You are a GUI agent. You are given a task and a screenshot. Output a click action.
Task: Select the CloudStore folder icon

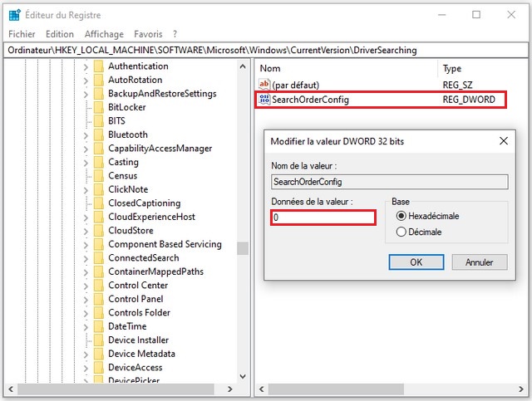(x=98, y=230)
